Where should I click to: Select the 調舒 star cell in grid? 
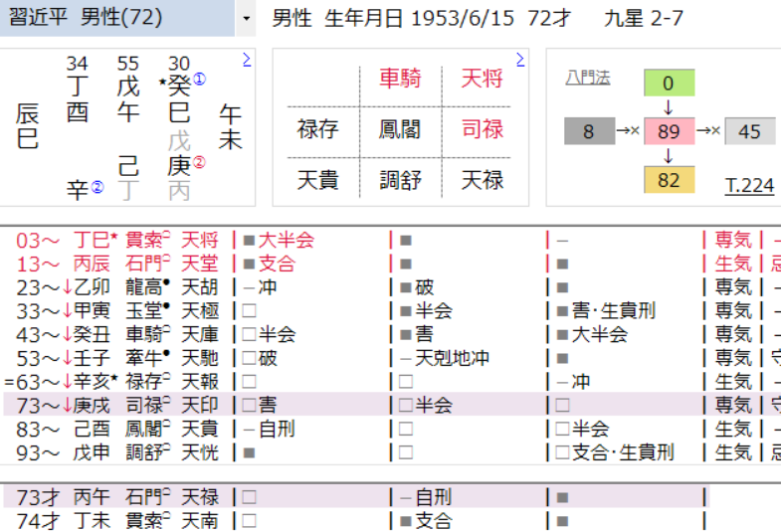click(x=401, y=180)
